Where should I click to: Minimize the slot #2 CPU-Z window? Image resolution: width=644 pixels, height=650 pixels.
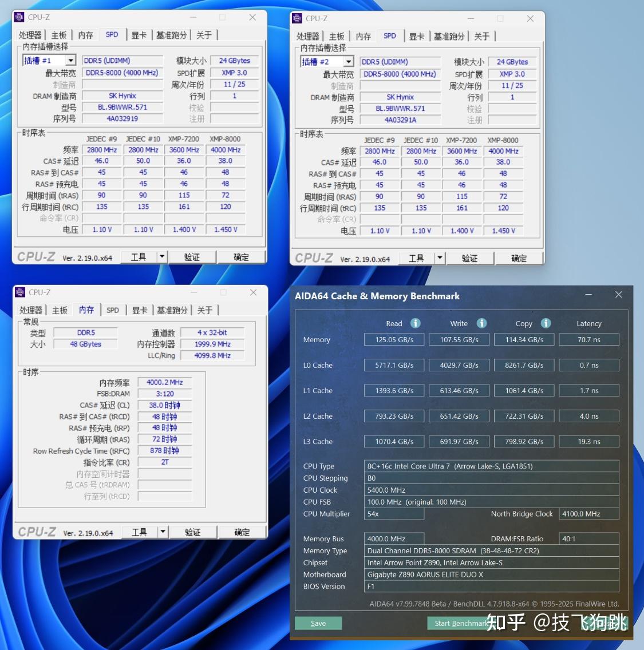click(x=471, y=18)
